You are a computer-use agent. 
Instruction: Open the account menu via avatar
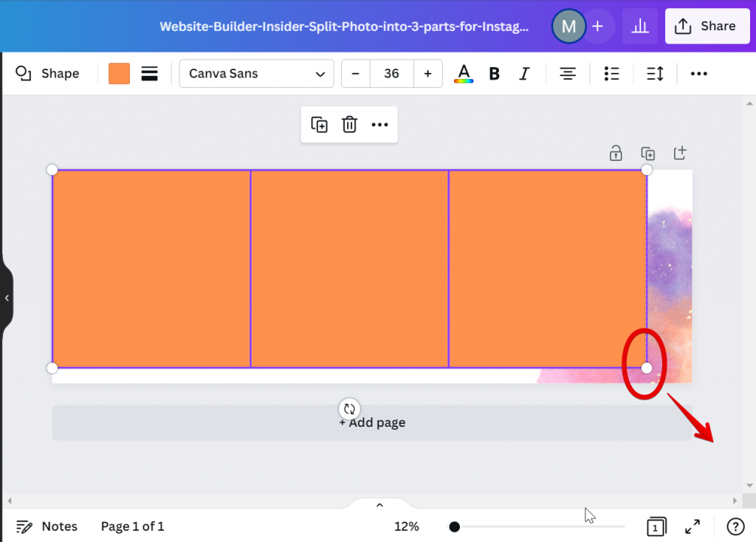(568, 26)
